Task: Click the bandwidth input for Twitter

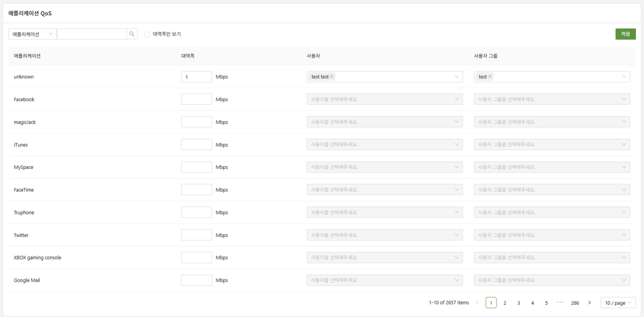Action: click(196, 235)
